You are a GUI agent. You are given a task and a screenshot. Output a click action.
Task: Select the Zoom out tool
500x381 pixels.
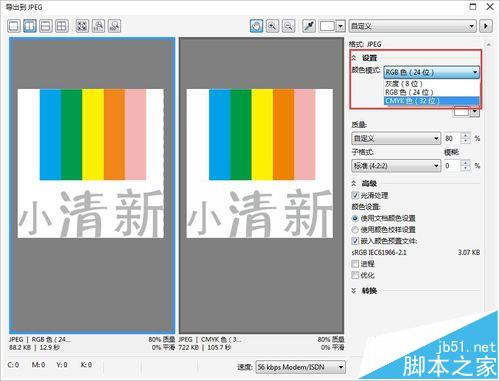(288, 26)
